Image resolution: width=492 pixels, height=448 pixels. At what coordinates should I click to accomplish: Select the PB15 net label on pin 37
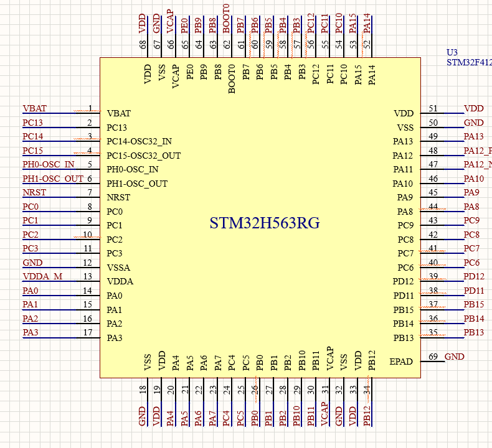pos(474,304)
